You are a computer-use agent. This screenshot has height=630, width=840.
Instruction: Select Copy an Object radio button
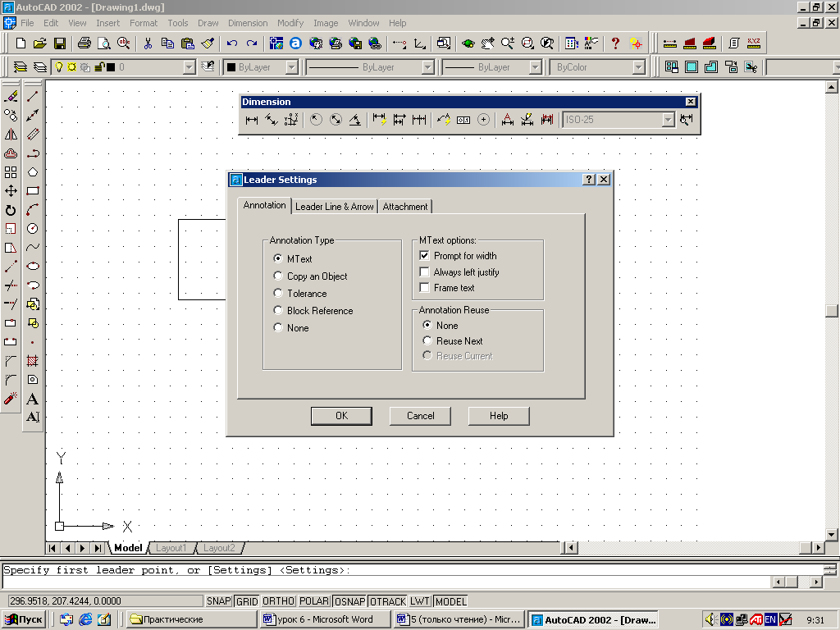coord(277,276)
